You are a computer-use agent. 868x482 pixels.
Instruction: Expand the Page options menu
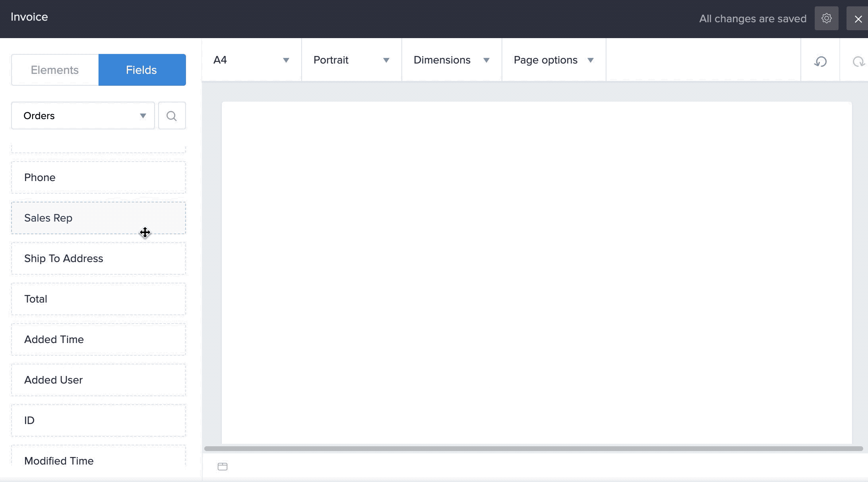(554, 60)
